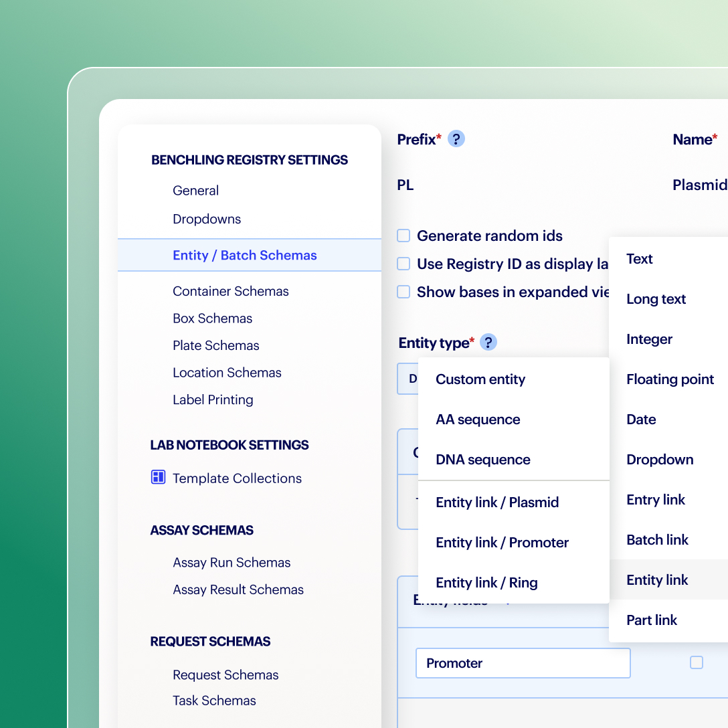Select Entity link / Promoter
Viewport: 728px width, 728px height.
[x=513, y=542]
